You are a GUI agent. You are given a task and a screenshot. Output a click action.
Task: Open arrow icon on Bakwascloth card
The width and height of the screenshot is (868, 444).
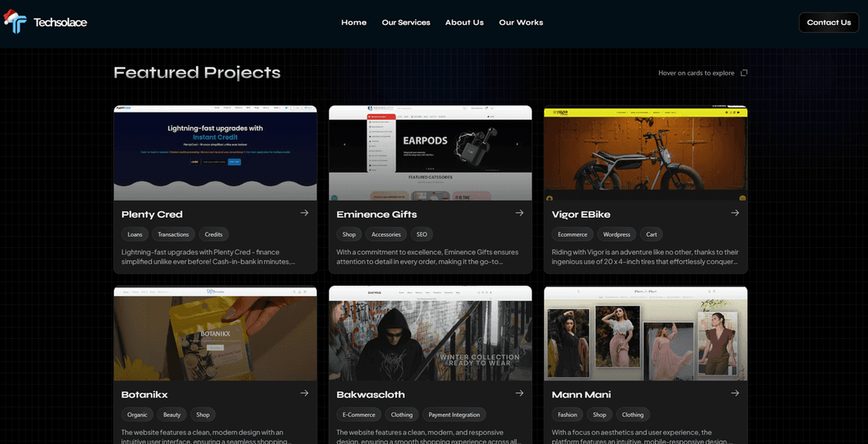(519, 393)
